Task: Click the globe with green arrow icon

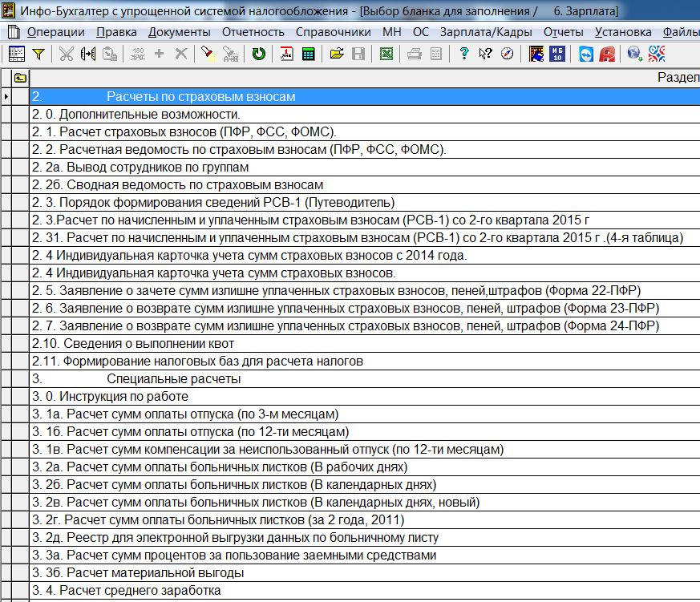Action: point(634,54)
